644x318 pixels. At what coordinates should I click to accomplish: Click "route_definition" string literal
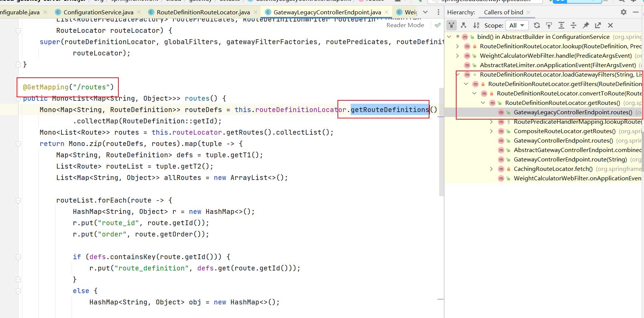[x=152, y=268]
